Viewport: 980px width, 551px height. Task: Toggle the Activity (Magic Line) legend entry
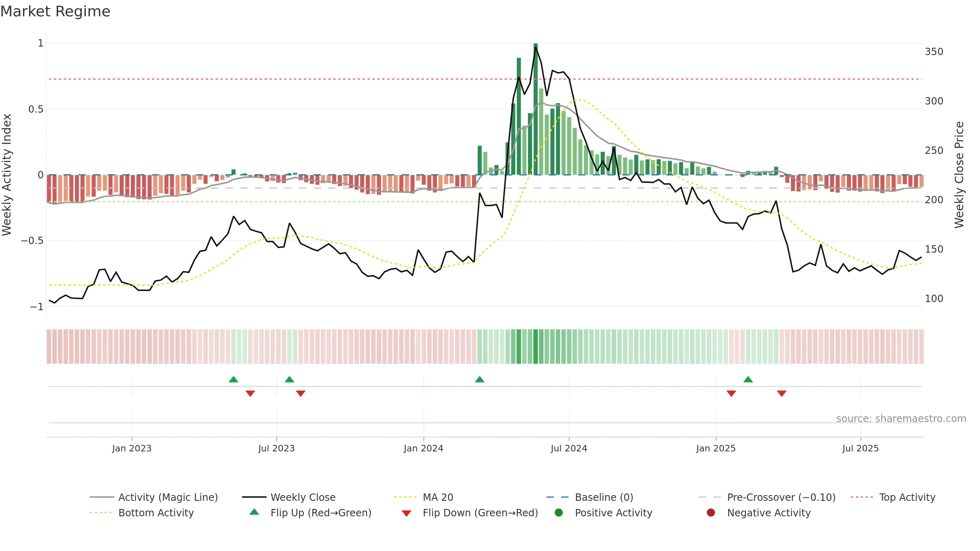pyautogui.click(x=154, y=497)
